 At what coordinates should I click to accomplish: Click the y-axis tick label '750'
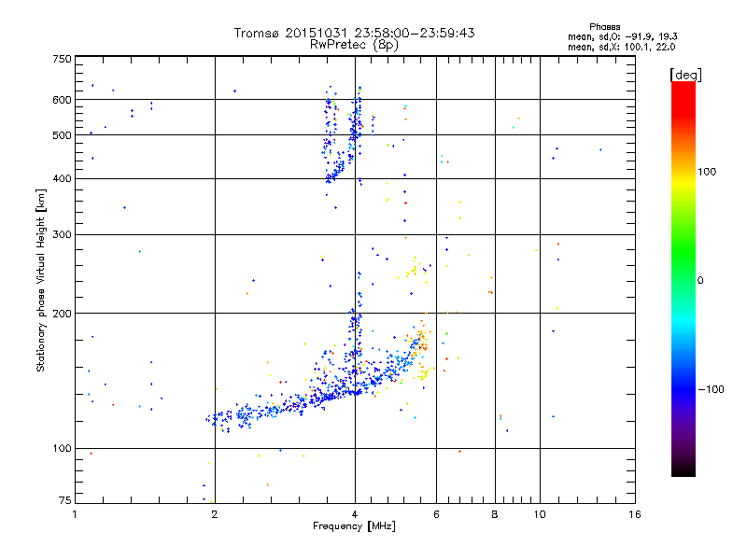pyautogui.click(x=62, y=60)
